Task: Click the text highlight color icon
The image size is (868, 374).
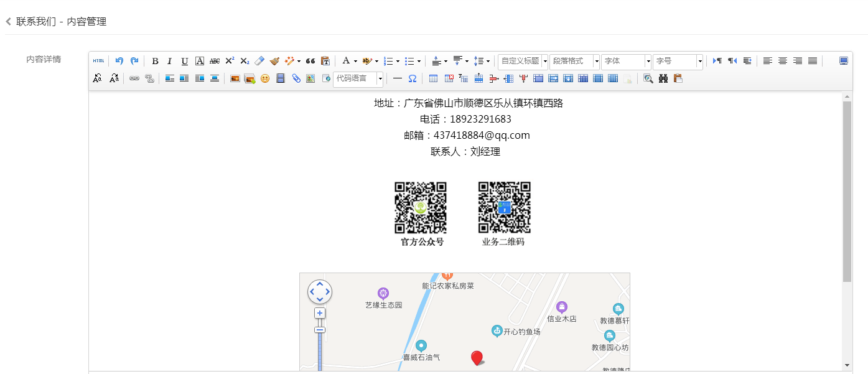Action: 366,61
